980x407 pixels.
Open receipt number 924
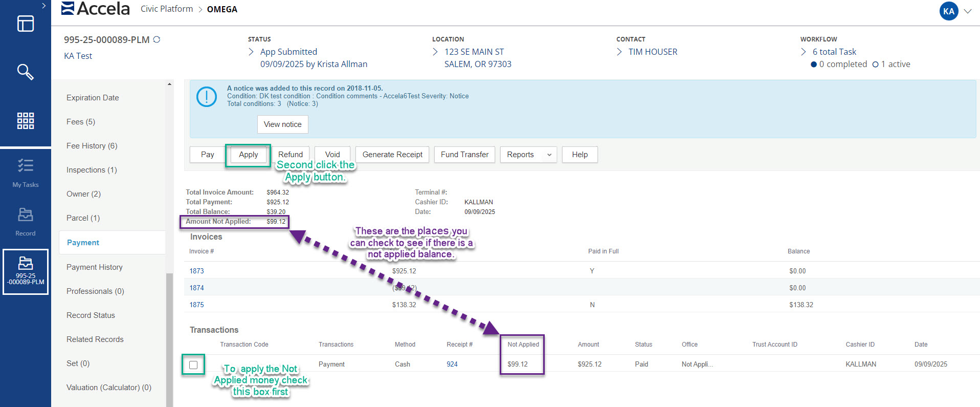click(x=452, y=365)
